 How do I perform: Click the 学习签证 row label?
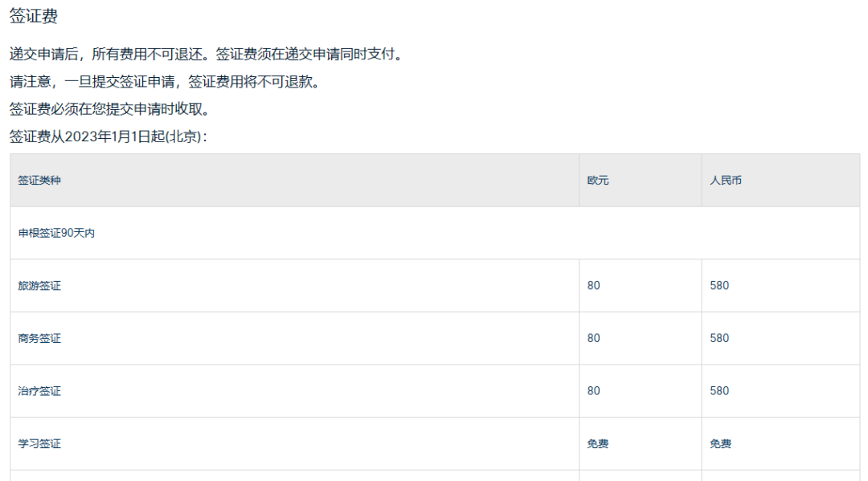(39, 443)
